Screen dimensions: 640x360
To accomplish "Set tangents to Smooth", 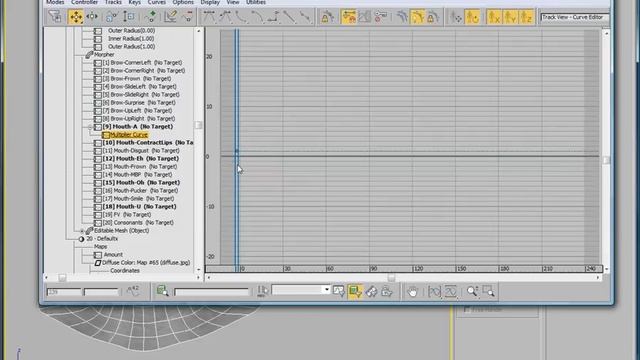I will (305, 17).
